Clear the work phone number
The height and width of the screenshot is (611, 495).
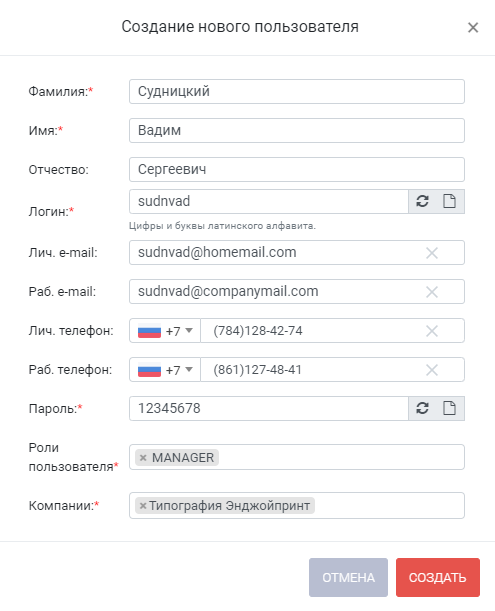432,370
